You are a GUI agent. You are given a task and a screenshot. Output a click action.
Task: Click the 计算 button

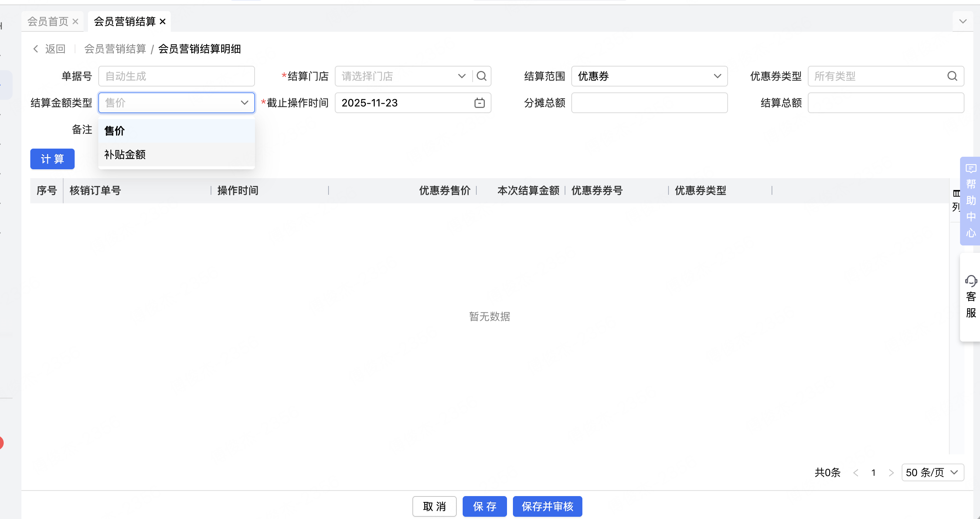pos(52,159)
